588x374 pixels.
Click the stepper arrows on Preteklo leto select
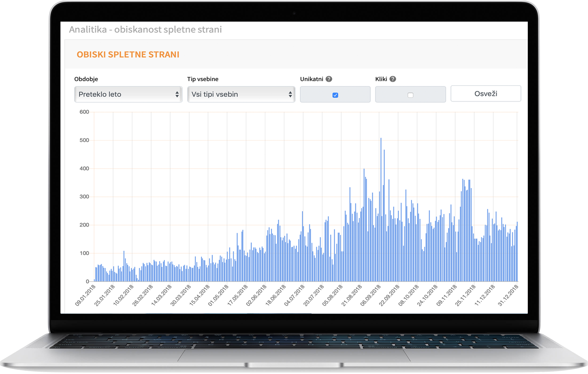tap(177, 94)
